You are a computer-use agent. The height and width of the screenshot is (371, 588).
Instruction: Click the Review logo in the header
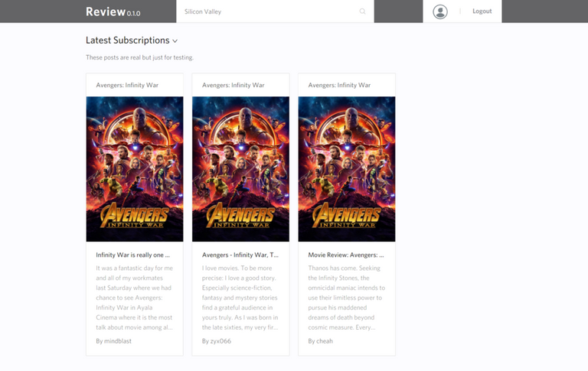tap(113, 11)
